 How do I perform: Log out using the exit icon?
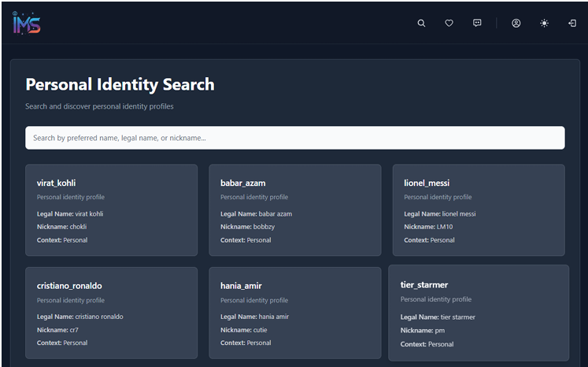point(572,24)
